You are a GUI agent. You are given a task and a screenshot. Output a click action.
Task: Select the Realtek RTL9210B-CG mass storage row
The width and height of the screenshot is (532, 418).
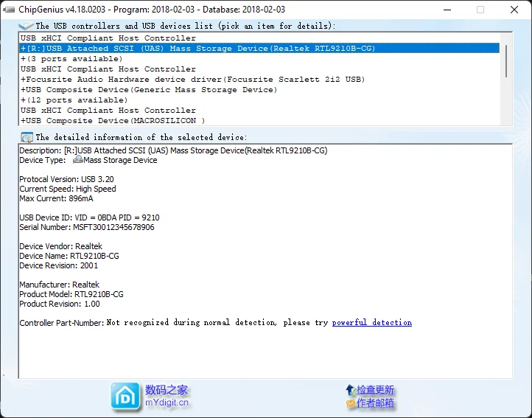point(259,48)
